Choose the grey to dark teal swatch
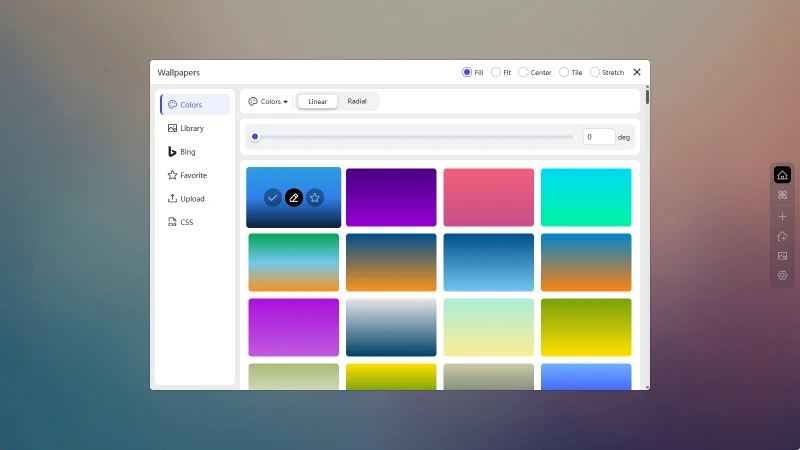Image resolution: width=800 pixels, height=450 pixels. [391, 328]
